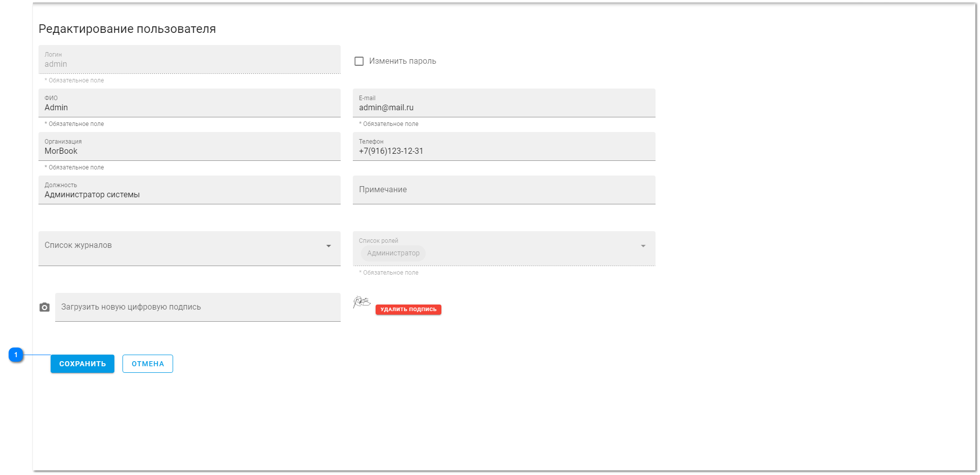Image resolution: width=980 pixels, height=475 pixels.
Task: Click the signature image thumbnail
Action: (361, 302)
